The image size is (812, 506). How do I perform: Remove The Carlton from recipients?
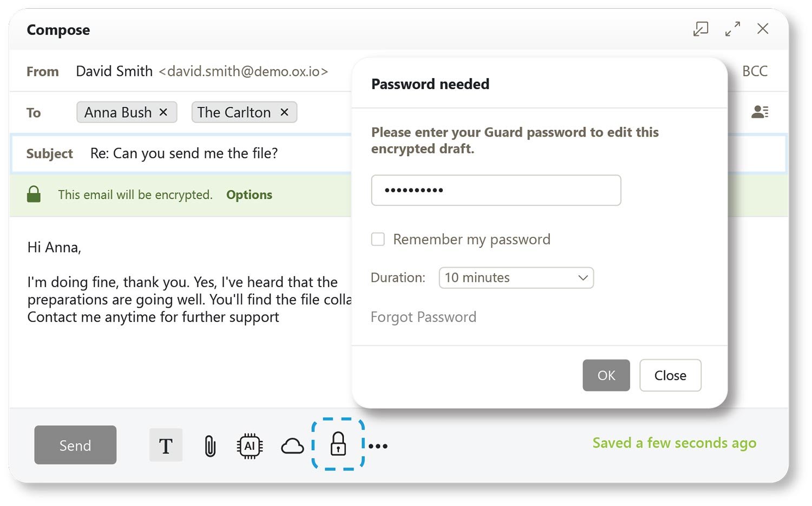[x=284, y=112]
